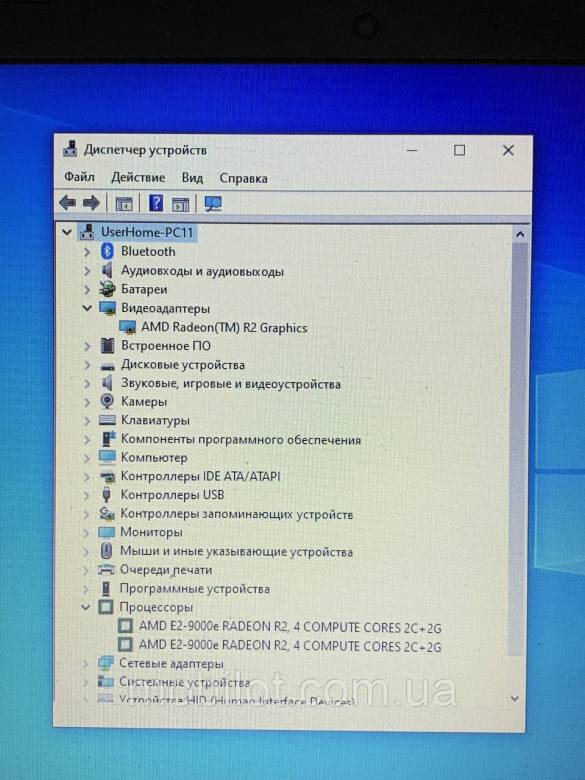This screenshot has height=780, width=585.
Task: Select the Сетевые адаптеры network icon
Action: tap(105, 663)
